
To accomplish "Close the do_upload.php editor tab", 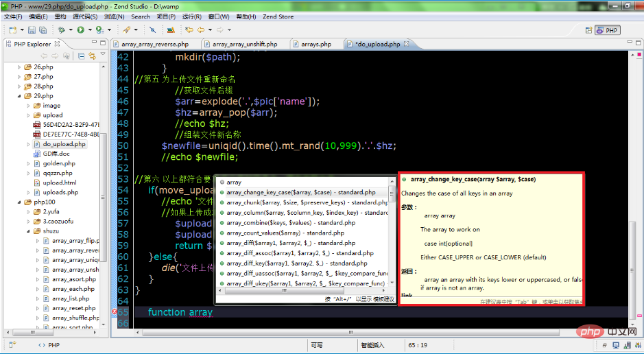I will [x=406, y=43].
